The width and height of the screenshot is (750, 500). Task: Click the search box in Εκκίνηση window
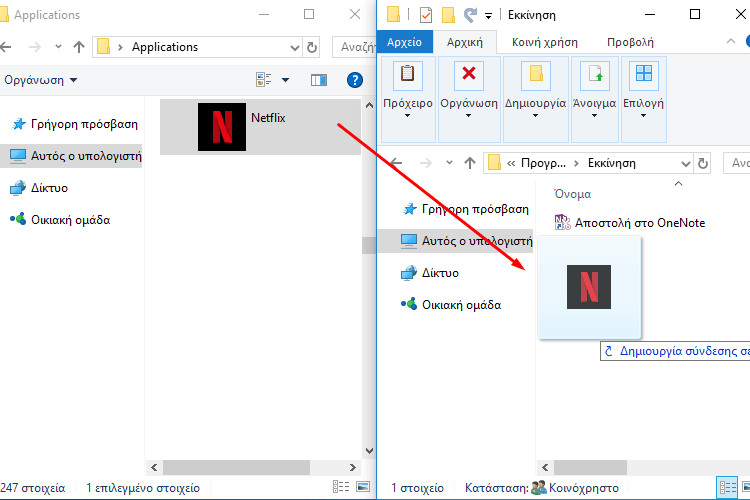pos(737,163)
